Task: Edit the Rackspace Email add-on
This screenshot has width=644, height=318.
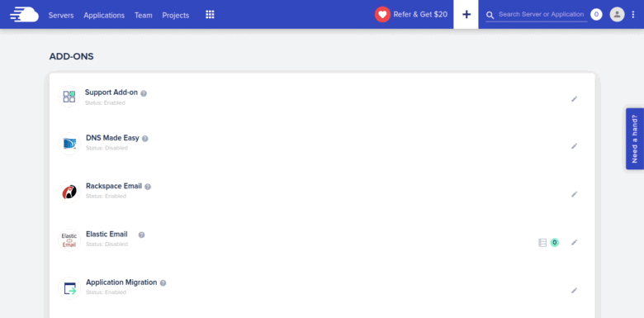Action: pyautogui.click(x=574, y=194)
